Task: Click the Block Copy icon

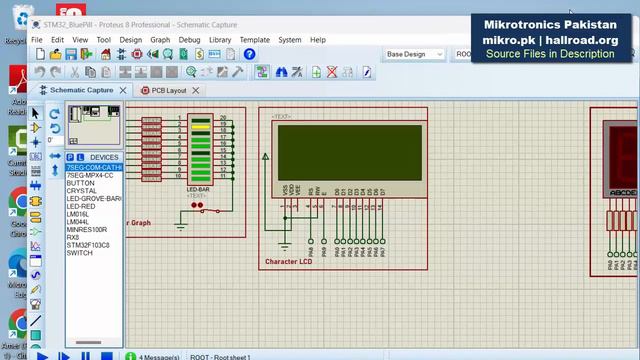Action: click(125, 72)
